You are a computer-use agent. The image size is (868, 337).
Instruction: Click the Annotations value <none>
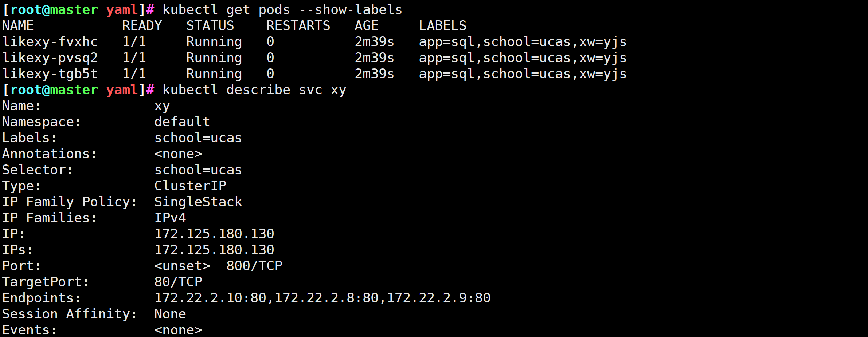(178, 154)
